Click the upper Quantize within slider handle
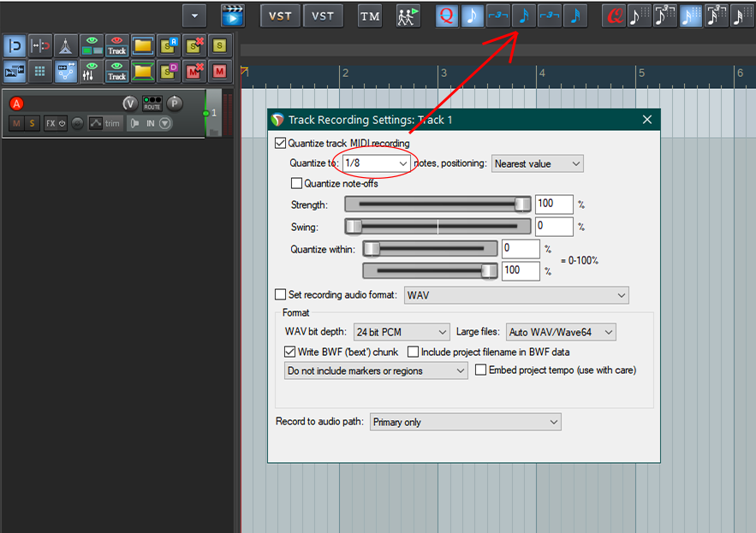756x533 pixels. click(x=372, y=249)
